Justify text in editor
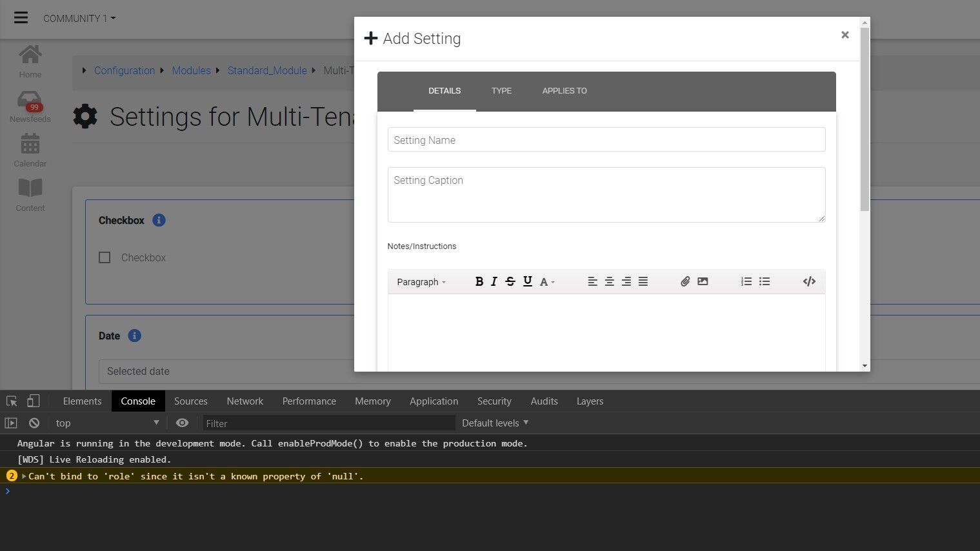 [643, 281]
